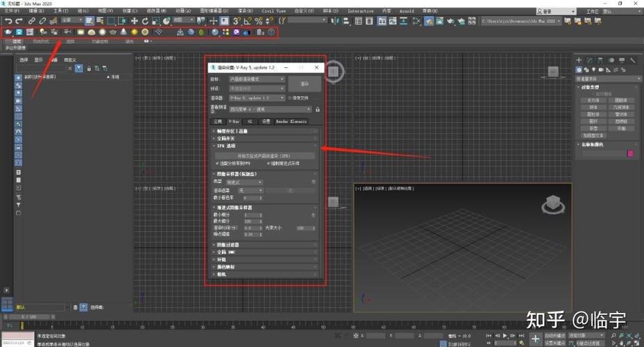The height and width of the screenshot is (347, 644).
Task: Open the render mask dropdown
Action: click(x=250, y=191)
